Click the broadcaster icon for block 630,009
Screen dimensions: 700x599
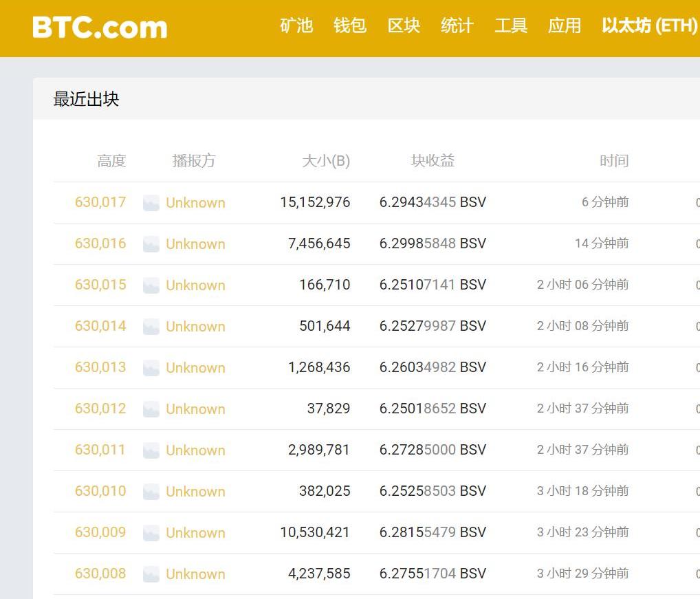[x=151, y=533]
